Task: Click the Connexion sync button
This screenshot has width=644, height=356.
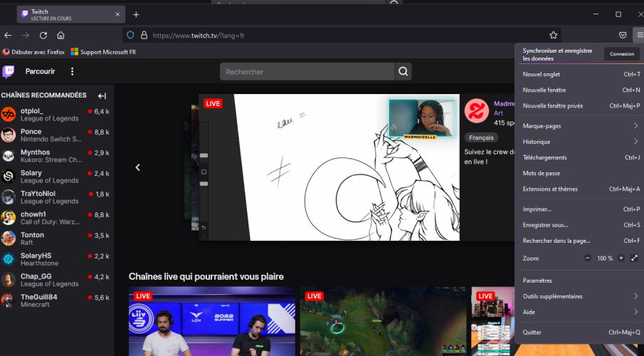Action: tap(622, 54)
